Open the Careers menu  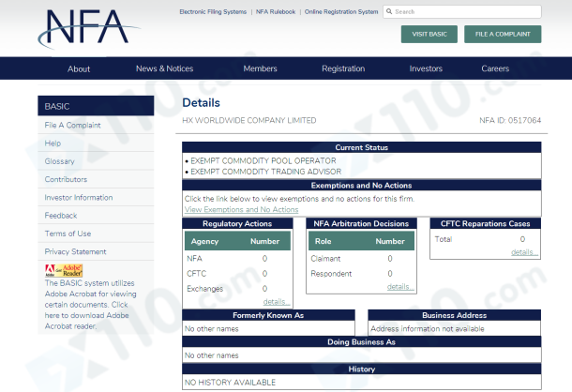pyautogui.click(x=495, y=68)
